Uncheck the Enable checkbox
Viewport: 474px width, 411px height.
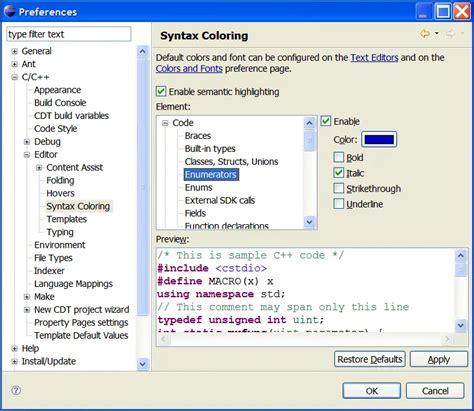(326, 121)
